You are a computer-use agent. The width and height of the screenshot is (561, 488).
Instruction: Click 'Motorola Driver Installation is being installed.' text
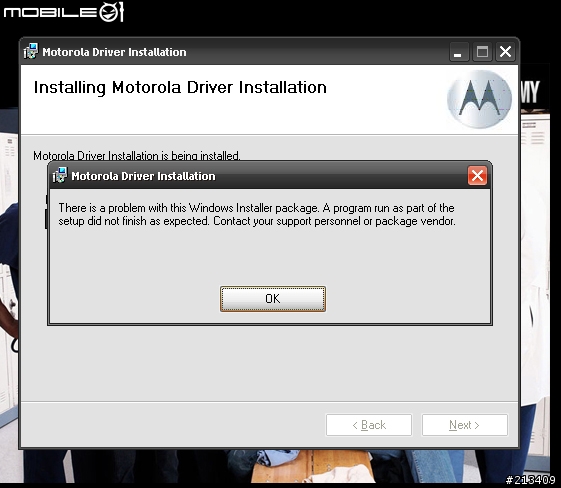137,156
